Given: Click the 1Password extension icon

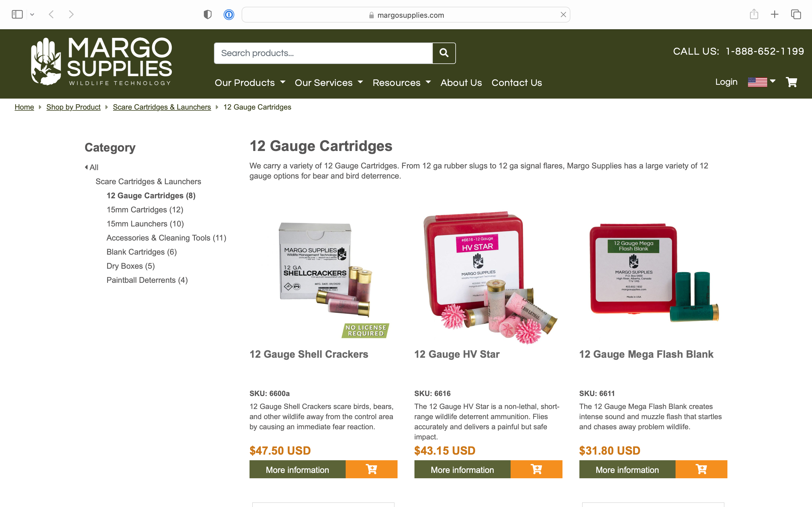Looking at the screenshot, I should [228, 15].
